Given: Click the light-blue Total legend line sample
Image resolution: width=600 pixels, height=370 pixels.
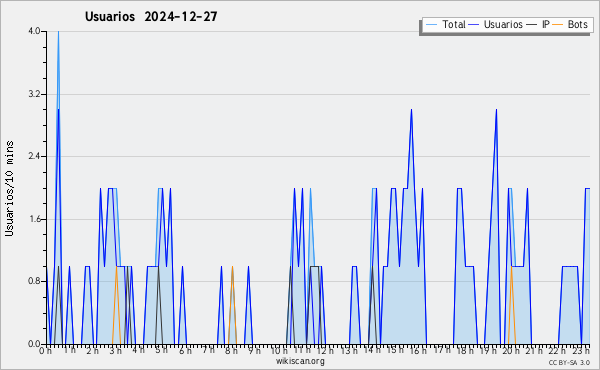Looking at the screenshot, I should pyautogui.click(x=431, y=25).
